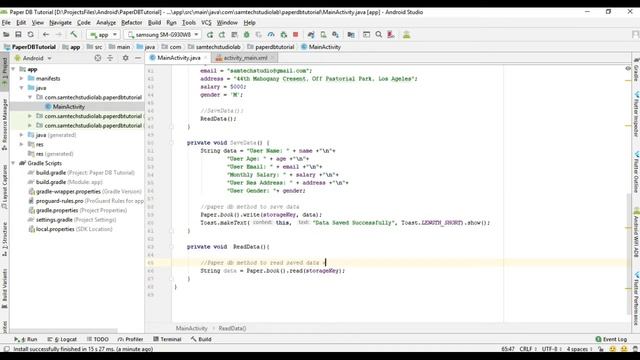Switch to the activity_main.xml editor tab
640x360 pixels.
pos(245,58)
